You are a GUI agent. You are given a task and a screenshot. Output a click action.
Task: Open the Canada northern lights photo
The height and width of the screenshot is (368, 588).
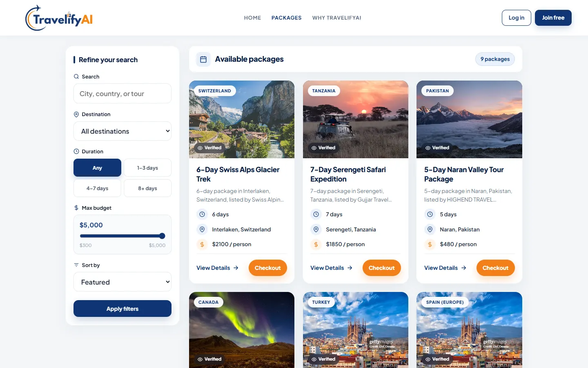click(242, 330)
